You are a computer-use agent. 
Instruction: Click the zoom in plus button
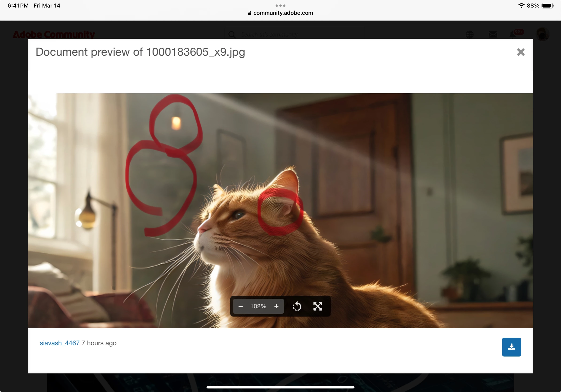tap(276, 306)
